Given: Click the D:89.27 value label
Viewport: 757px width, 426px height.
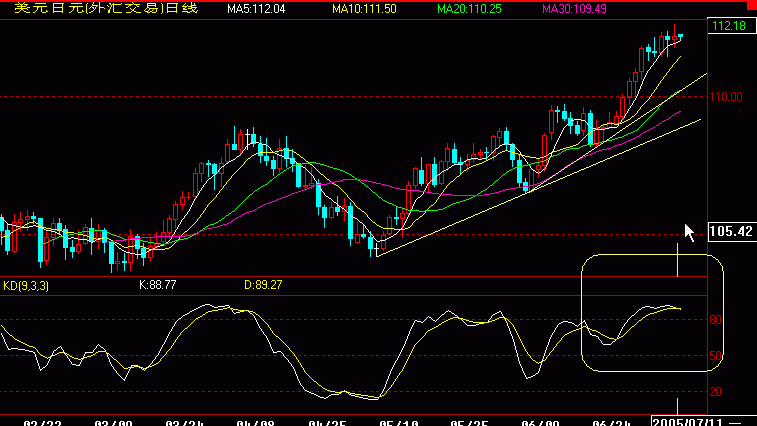Looking at the screenshot, I should [263, 285].
